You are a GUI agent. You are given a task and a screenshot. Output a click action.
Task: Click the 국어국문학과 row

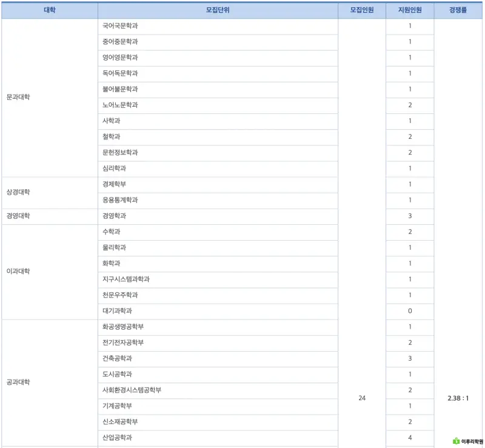click(218, 26)
